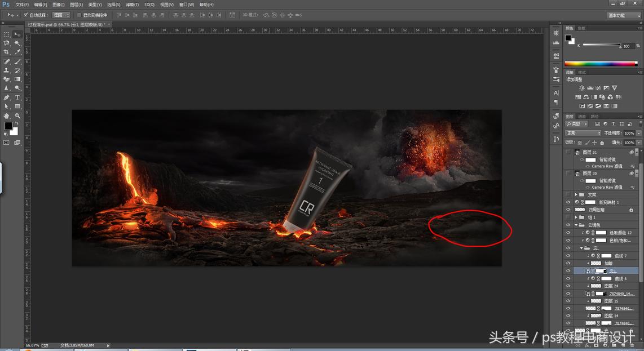This screenshot has height=351, width=644.
Task: Hide the 渐变映射 1 layer
Action: [x=568, y=202]
